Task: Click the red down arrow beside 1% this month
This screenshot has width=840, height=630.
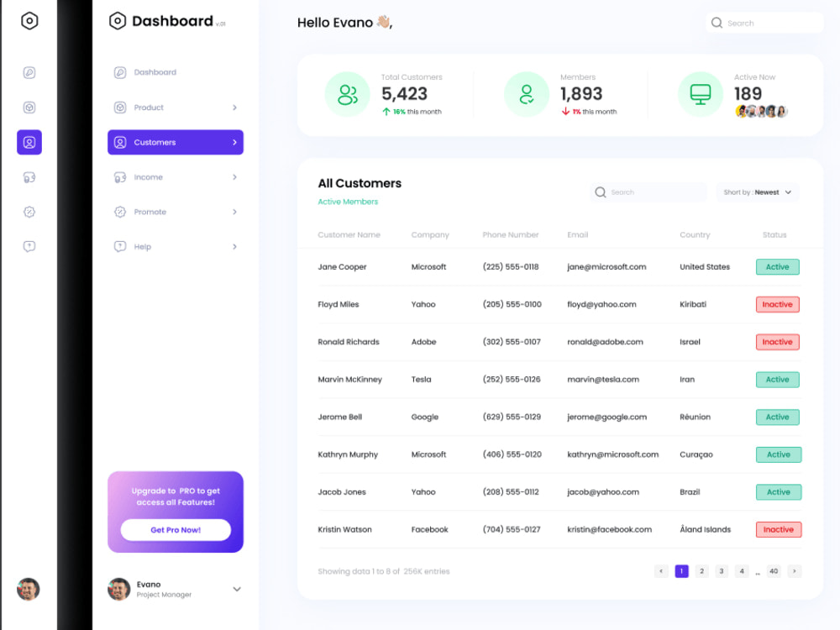Action: pyautogui.click(x=565, y=112)
